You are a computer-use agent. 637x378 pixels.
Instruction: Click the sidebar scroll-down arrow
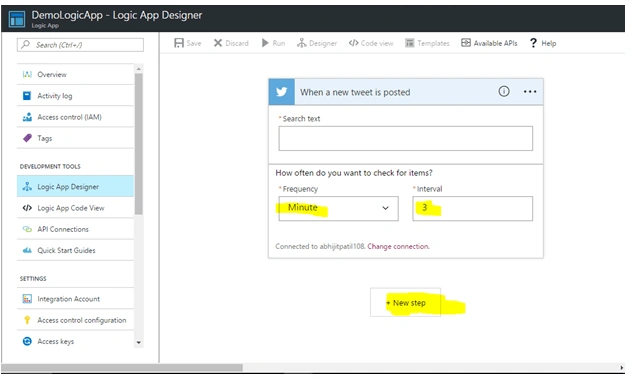pyautogui.click(x=139, y=342)
